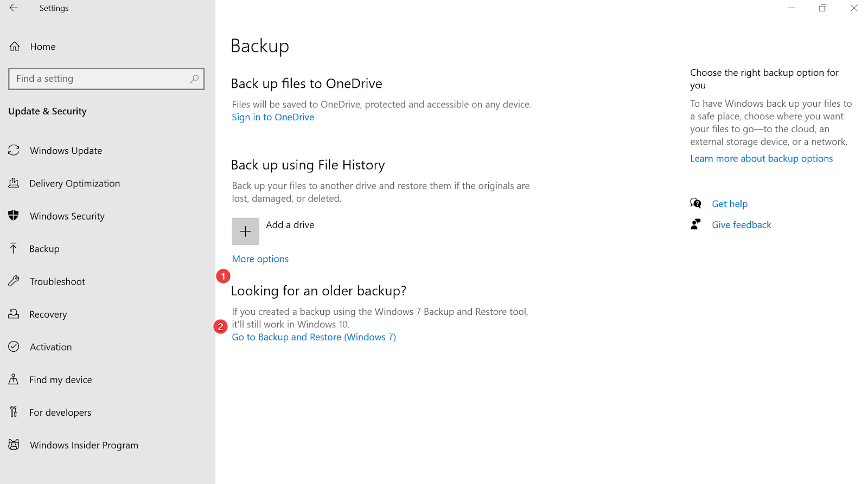Click the Find my device person icon
The image size is (868, 484).
click(14, 379)
